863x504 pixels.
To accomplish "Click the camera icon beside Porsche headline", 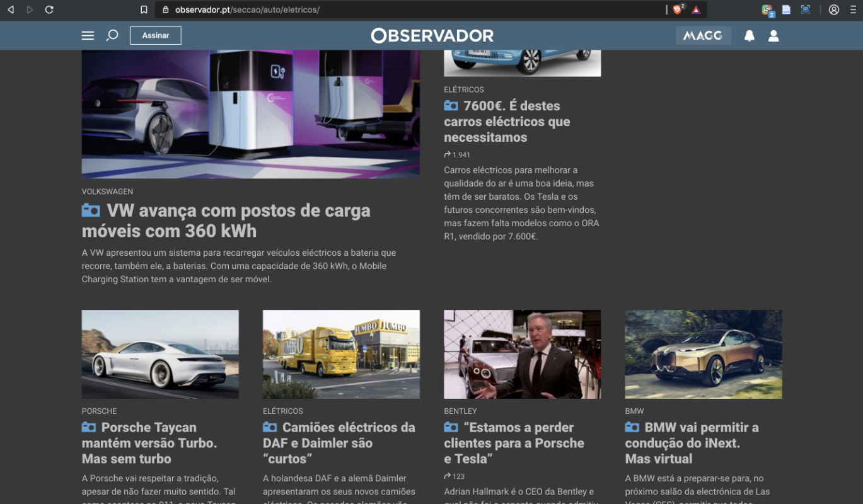I will [x=89, y=427].
